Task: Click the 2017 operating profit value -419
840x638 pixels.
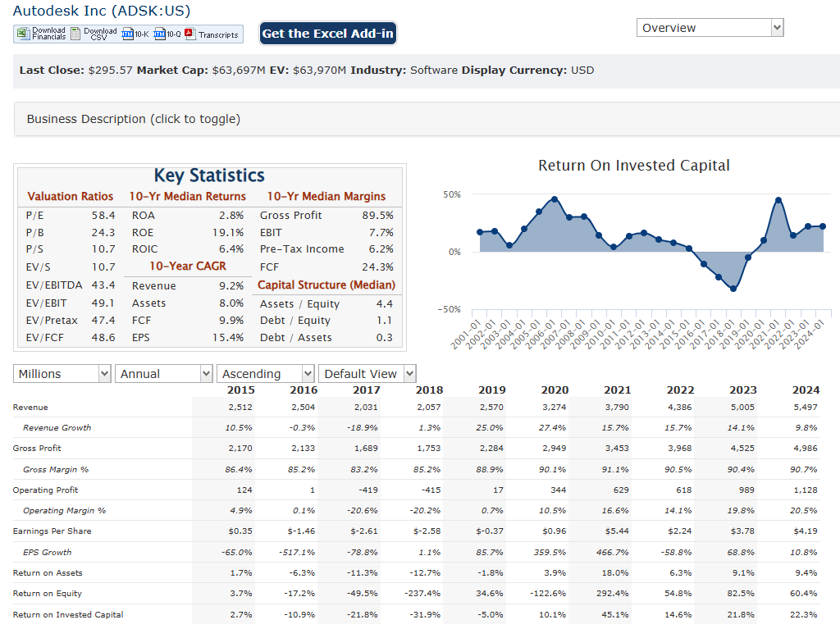Action: click(x=367, y=490)
